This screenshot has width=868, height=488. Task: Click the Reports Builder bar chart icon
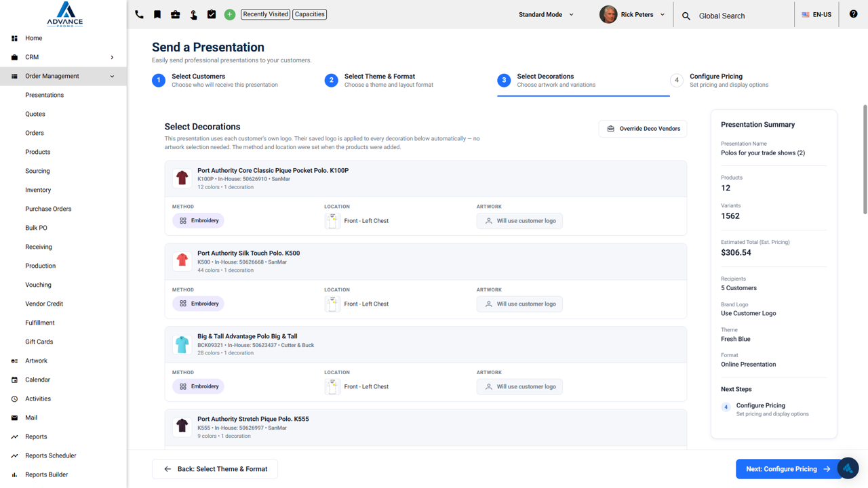click(14, 474)
